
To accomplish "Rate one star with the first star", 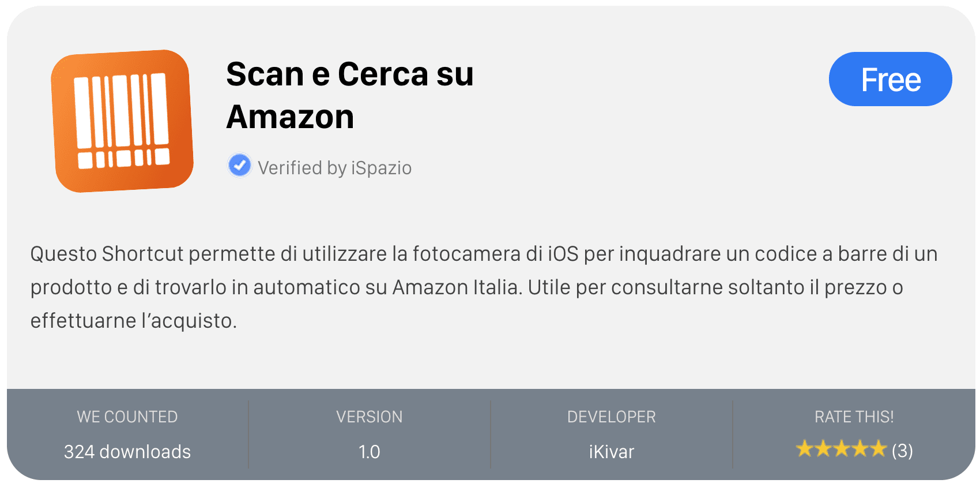I will coord(804,449).
